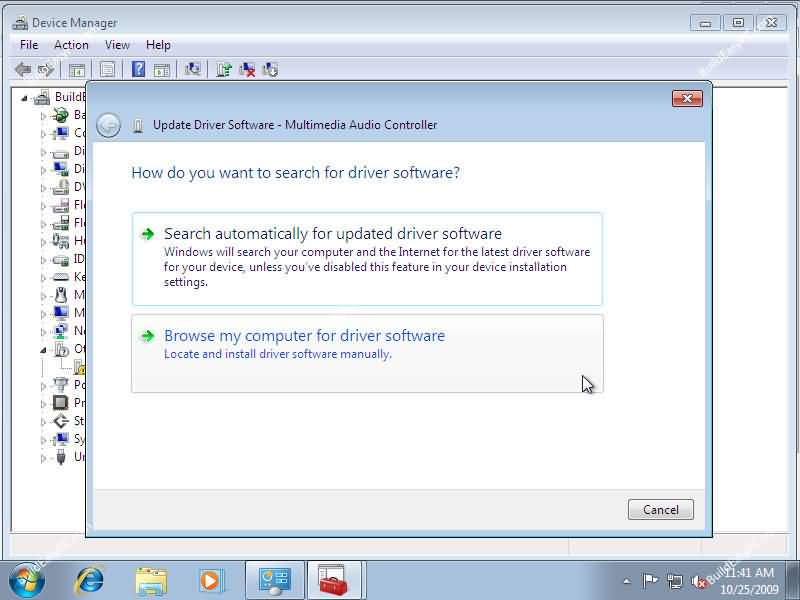This screenshot has height=600, width=800.
Task: Open Windows Explorer from the taskbar
Action: pos(151,582)
